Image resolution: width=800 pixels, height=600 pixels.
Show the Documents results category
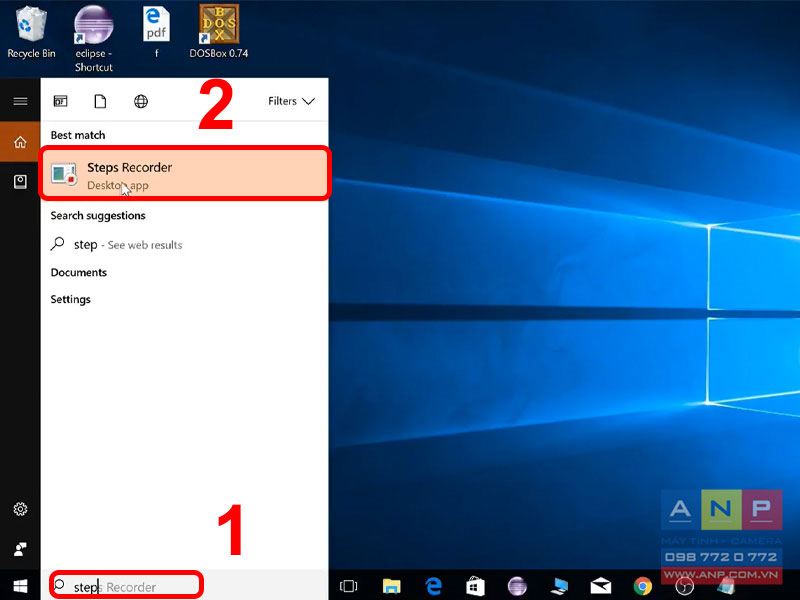(x=79, y=272)
